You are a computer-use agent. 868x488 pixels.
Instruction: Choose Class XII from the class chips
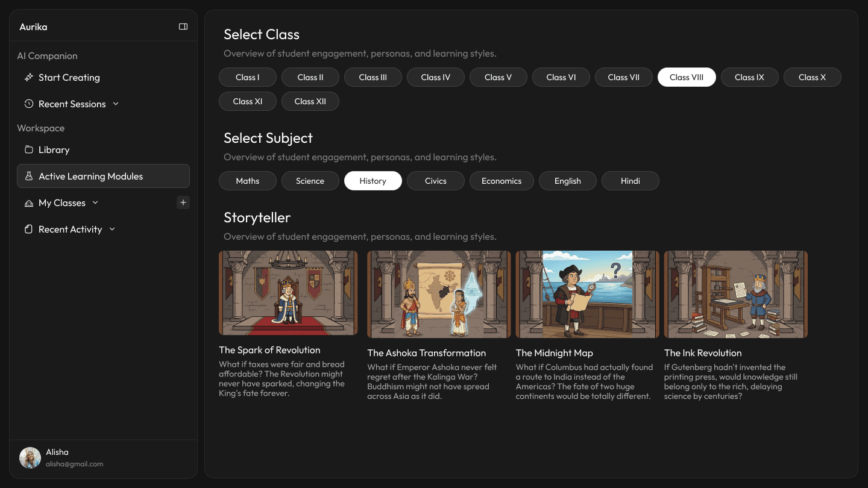pyautogui.click(x=310, y=101)
